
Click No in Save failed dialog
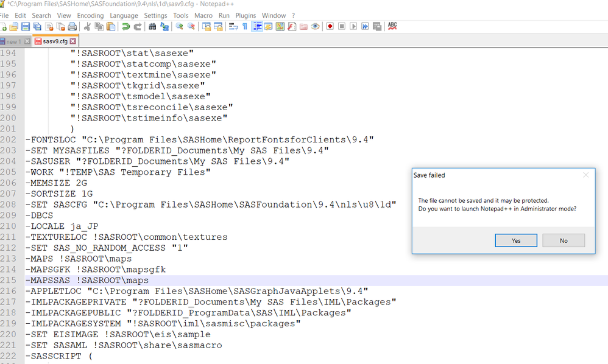tap(564, 240)
